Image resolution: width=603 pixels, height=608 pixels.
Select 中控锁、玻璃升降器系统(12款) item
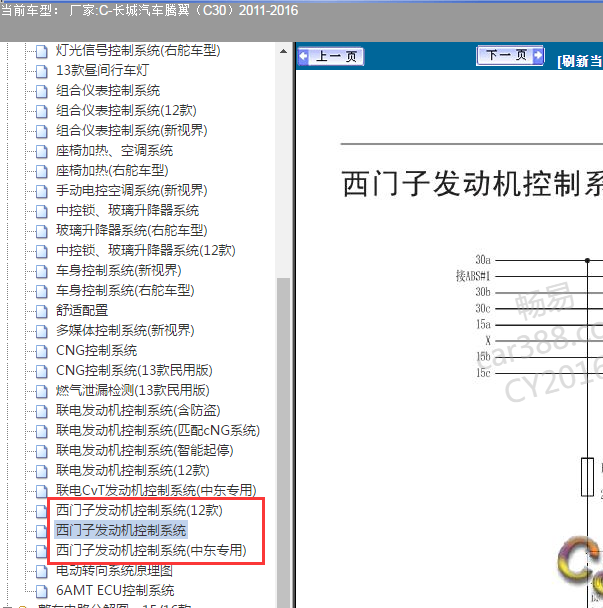click(x=146, y=250)
